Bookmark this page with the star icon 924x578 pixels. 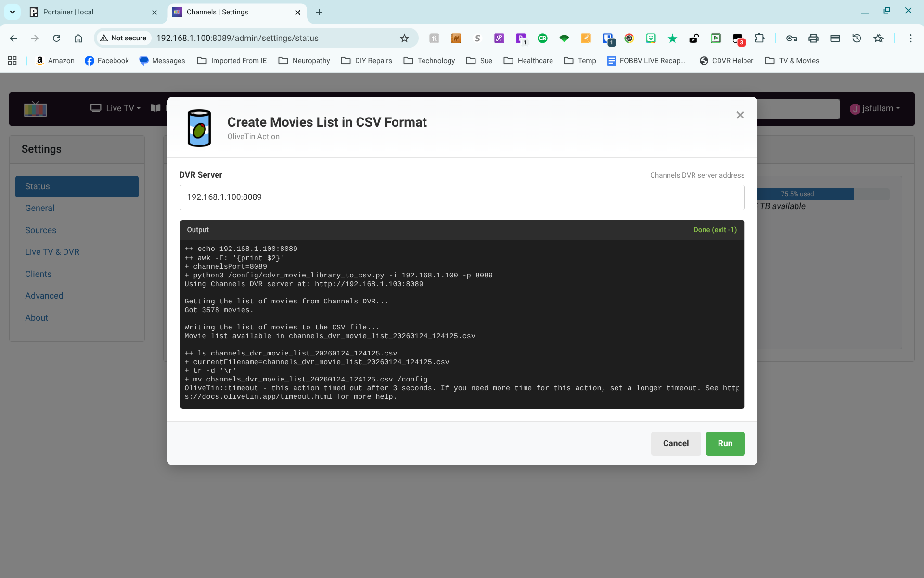[404, 38]
